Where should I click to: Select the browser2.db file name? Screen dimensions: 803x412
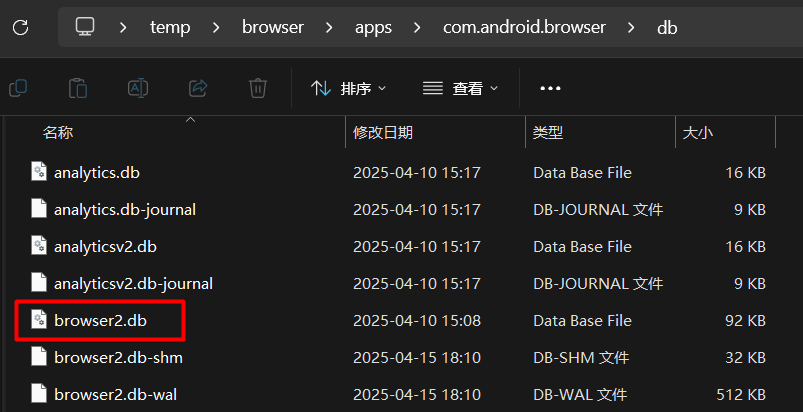pyautogui.click(x=100, y=321)
